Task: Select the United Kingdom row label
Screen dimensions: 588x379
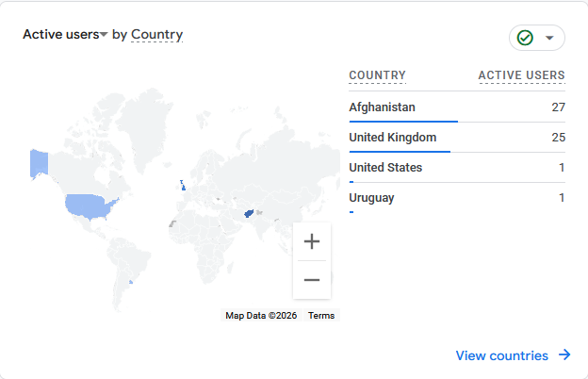Action: pyautogui.click(x=393, y=138)
